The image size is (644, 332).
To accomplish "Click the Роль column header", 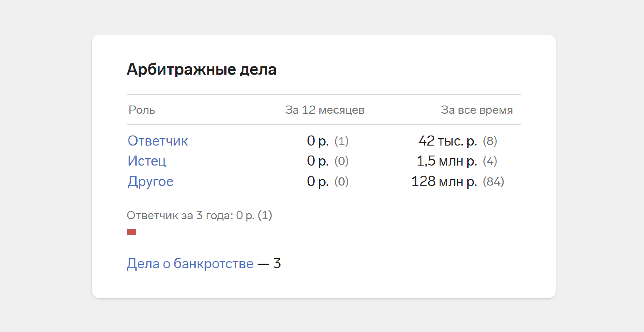I will point(142,110).
